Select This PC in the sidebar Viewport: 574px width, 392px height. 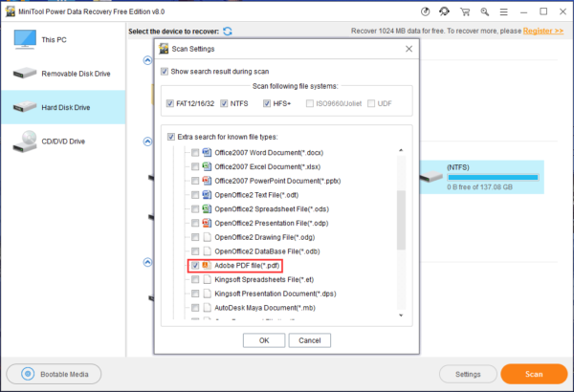[63, 39]
